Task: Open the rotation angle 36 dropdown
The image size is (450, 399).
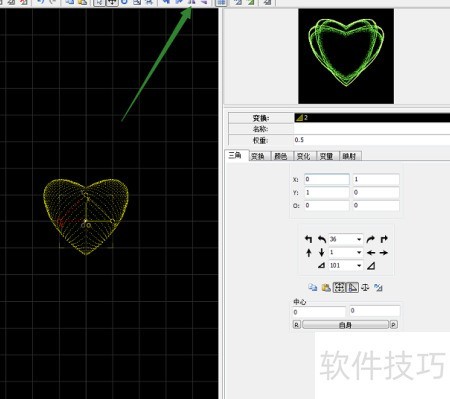Action: tap(359, 239)
